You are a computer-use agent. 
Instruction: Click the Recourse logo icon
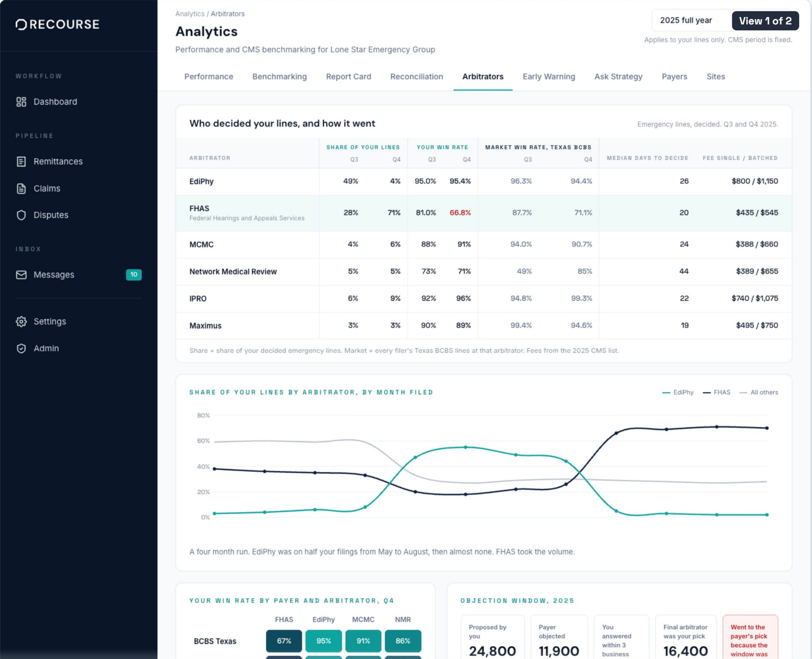21,24
